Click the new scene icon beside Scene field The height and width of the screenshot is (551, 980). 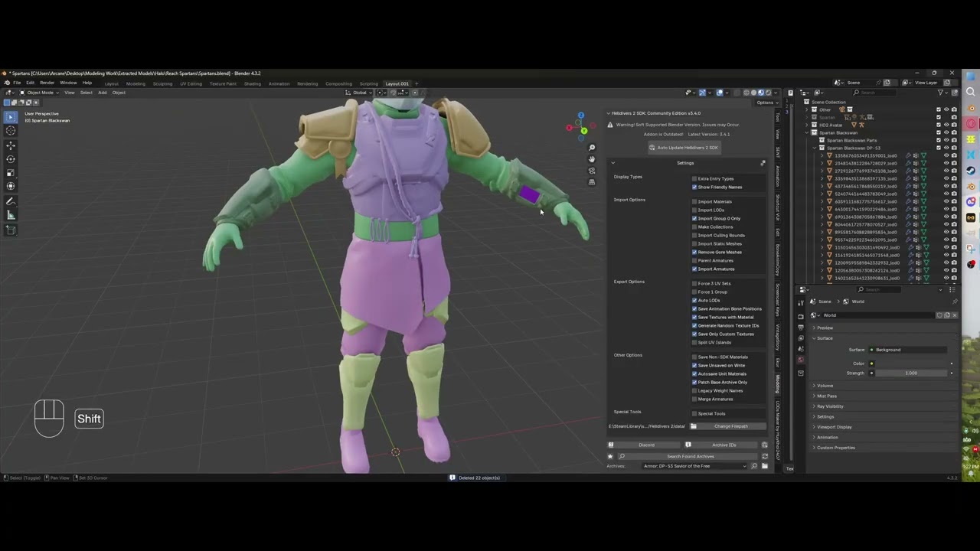887,83
